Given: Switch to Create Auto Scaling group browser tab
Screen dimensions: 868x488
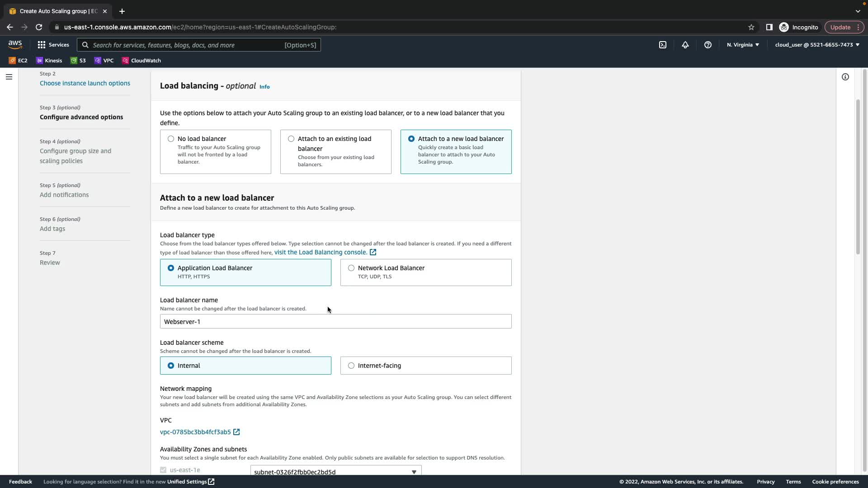Looking at the screenshot, I should 58,11.
